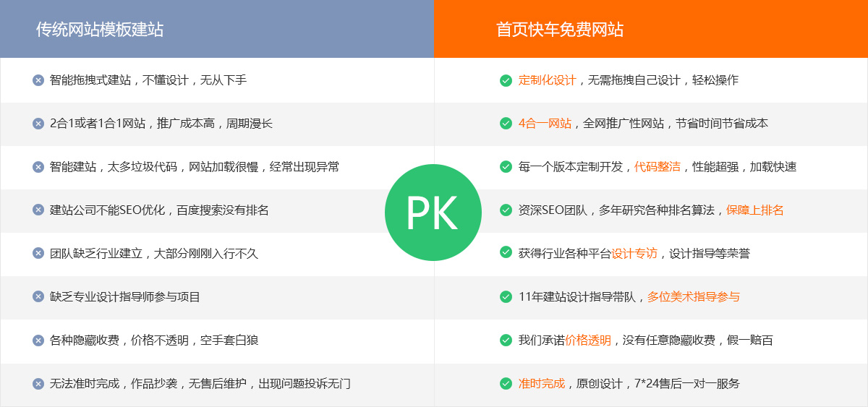
Task: Click the orange 多位美术指导参与 text
Action: click(694, 297)
